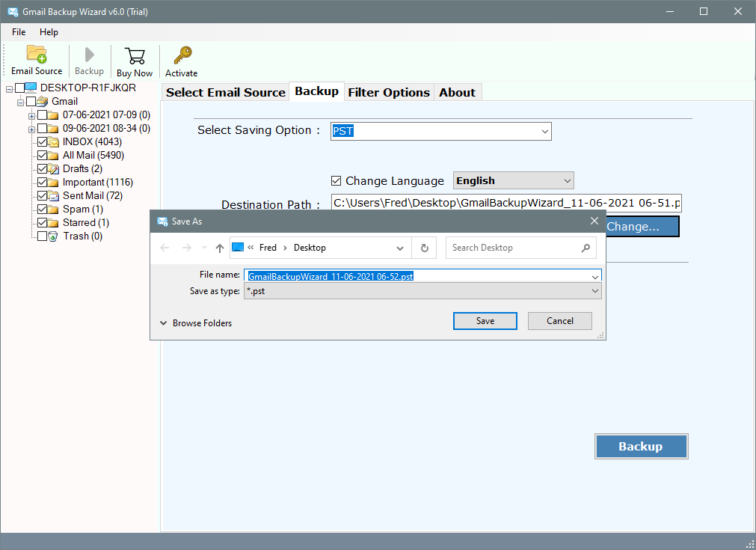Click the 07-06-2021 07-09 folder icon
Image resolution: width=756 pixels, height=550 pixels.
coord(54,114)
